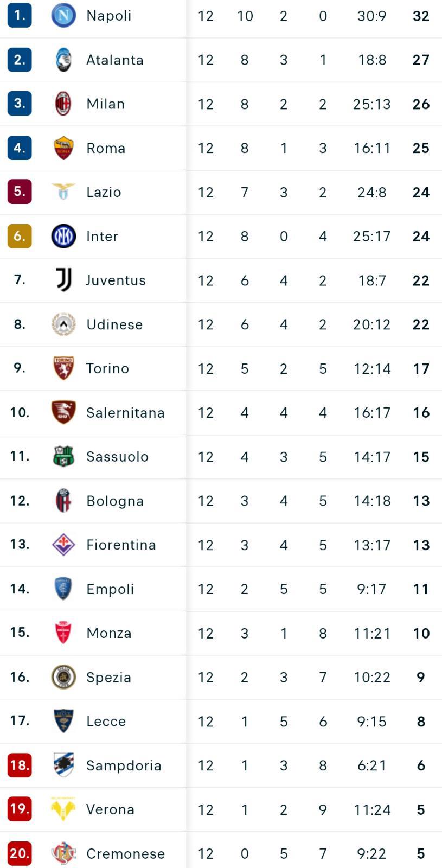Click the maroon rank 5 badge
This screenshot has width=442, height=868.
click(20, 192)
